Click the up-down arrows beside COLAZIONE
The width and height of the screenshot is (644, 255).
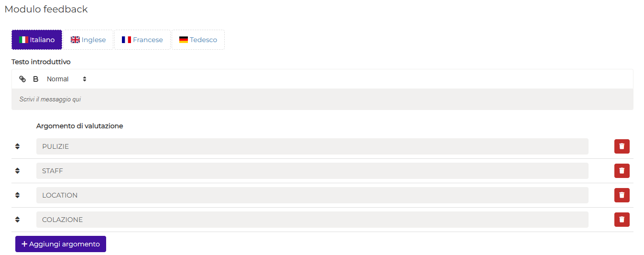17,220
